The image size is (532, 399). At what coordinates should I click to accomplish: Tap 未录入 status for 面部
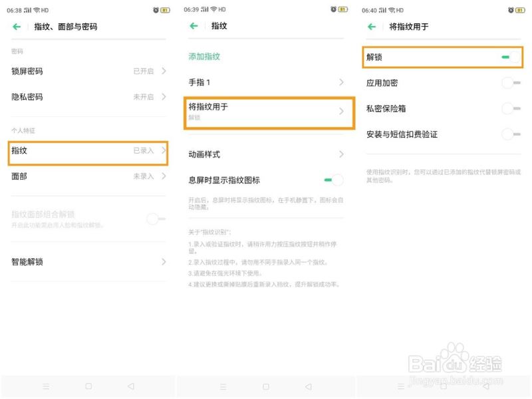143,176
